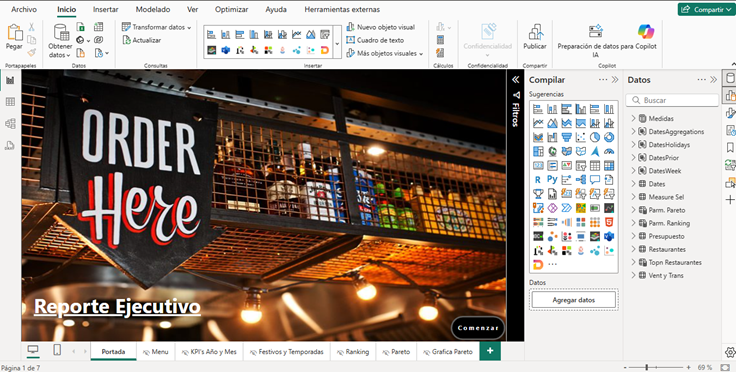Viewport: 736px width, 372px height.
Task: Click the Agregar datos button
Action: [574, 300]
